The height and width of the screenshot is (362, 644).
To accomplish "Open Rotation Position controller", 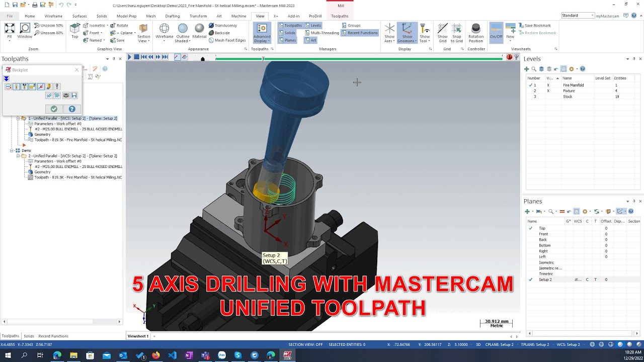I will coord(476,33).
